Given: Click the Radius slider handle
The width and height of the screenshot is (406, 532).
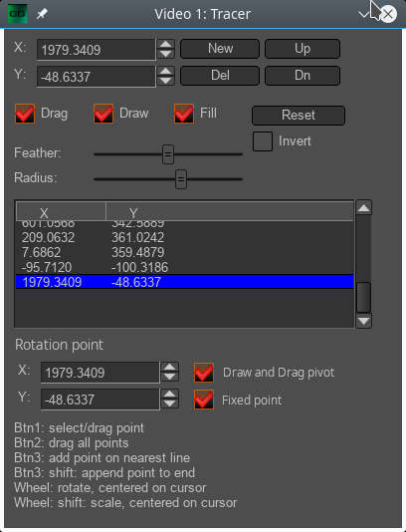Looking at the screenshot, I should pyautogui.click(x=181, y=178).
